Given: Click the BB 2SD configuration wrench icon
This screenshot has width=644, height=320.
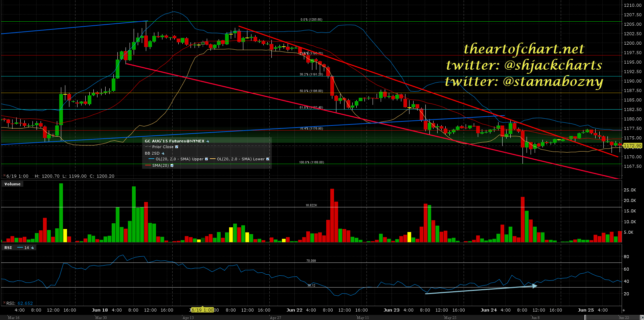Looking at the screenshot, I should (163, 153).
